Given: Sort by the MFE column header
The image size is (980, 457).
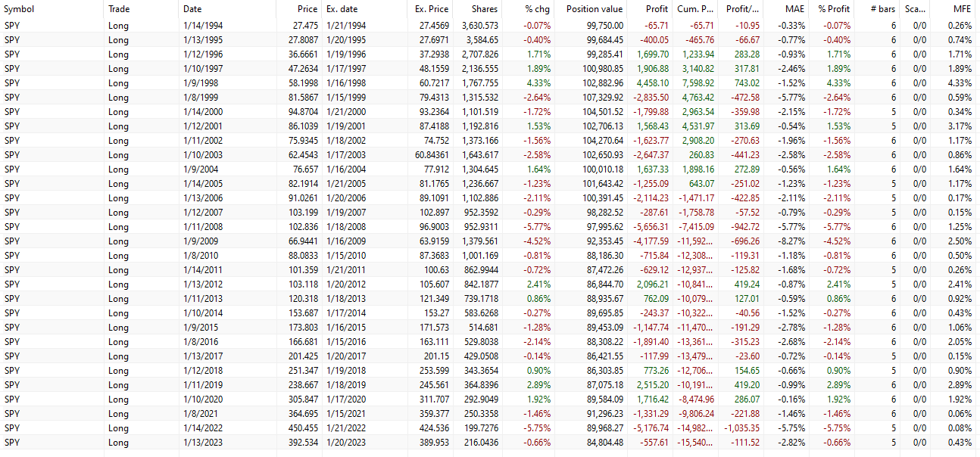Looking at the screenshot, I should (962, 9).
